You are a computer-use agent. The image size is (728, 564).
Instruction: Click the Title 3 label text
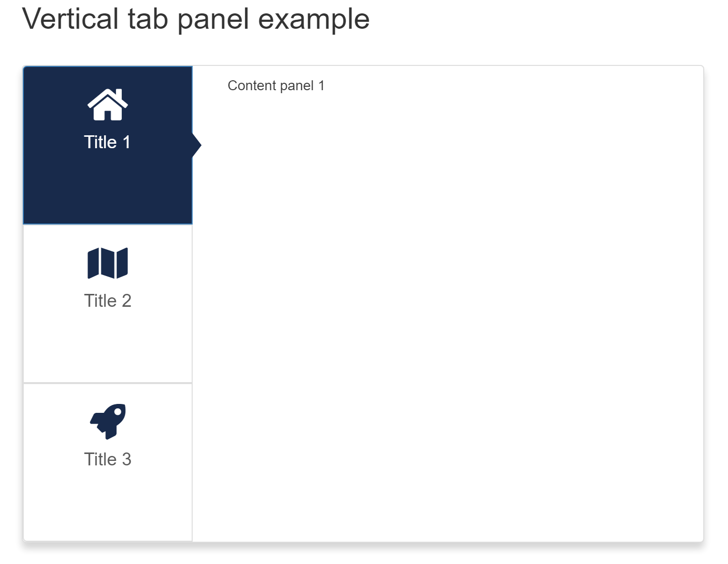(x=107, y=459)
